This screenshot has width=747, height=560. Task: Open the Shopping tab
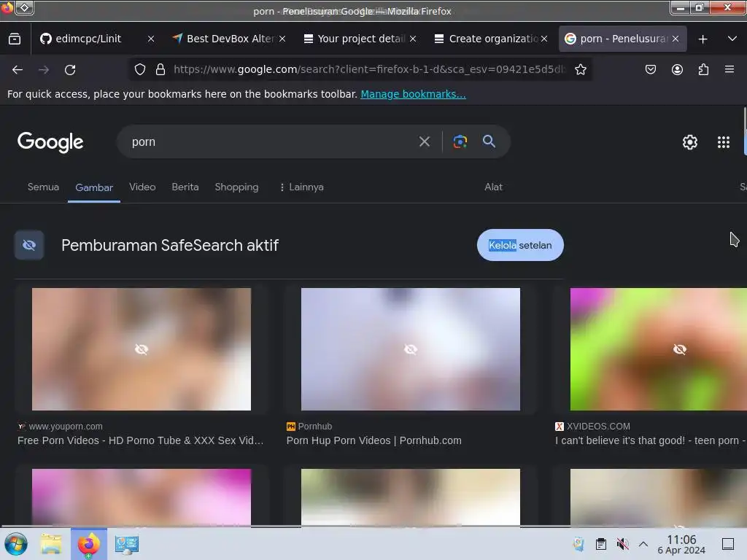(x=237, y=187)
